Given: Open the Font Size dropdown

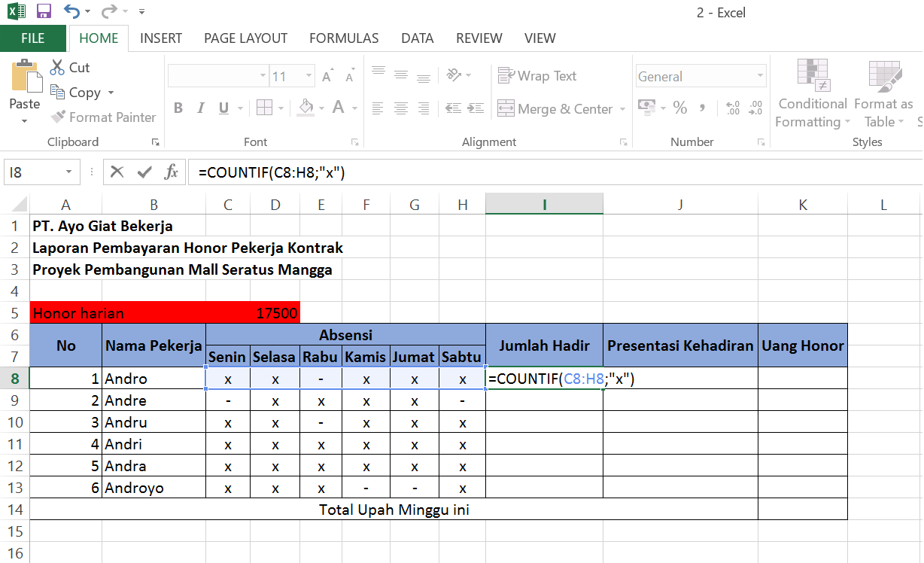Looking at the screenshot, I should click(x=307, y=75).
